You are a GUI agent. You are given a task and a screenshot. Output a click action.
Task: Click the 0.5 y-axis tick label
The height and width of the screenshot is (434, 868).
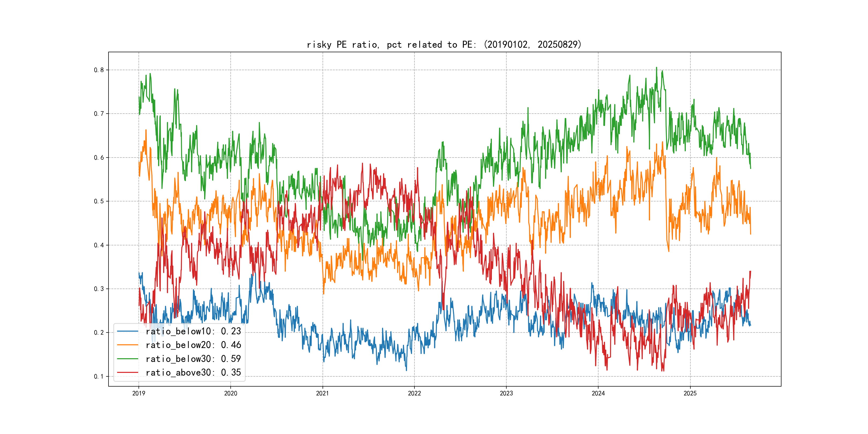pos(99,201)
